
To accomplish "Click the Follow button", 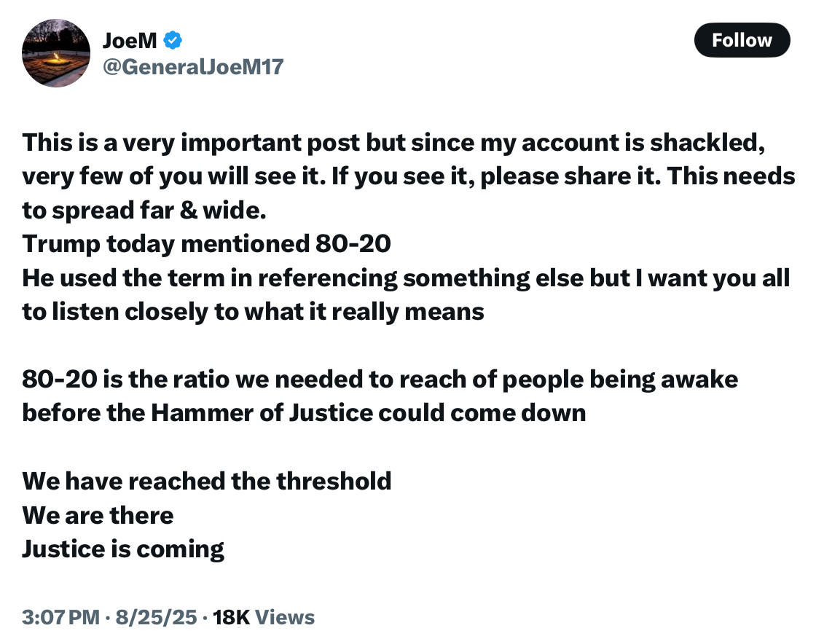I will pos(742,40).
